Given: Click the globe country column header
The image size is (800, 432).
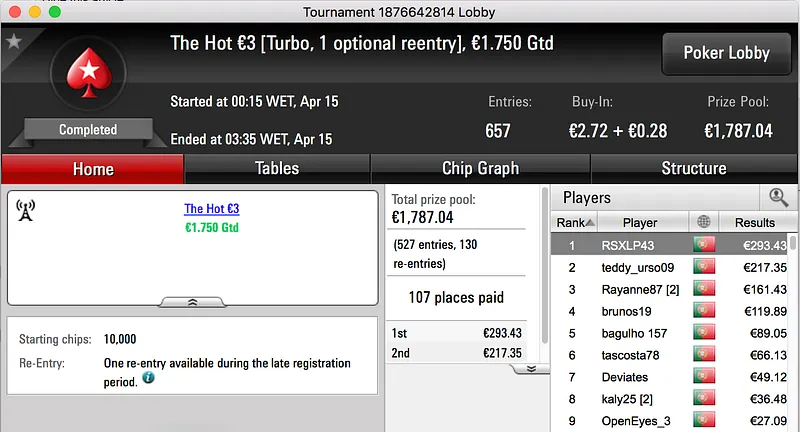Looking at the screenshot, I should [704, 222].
